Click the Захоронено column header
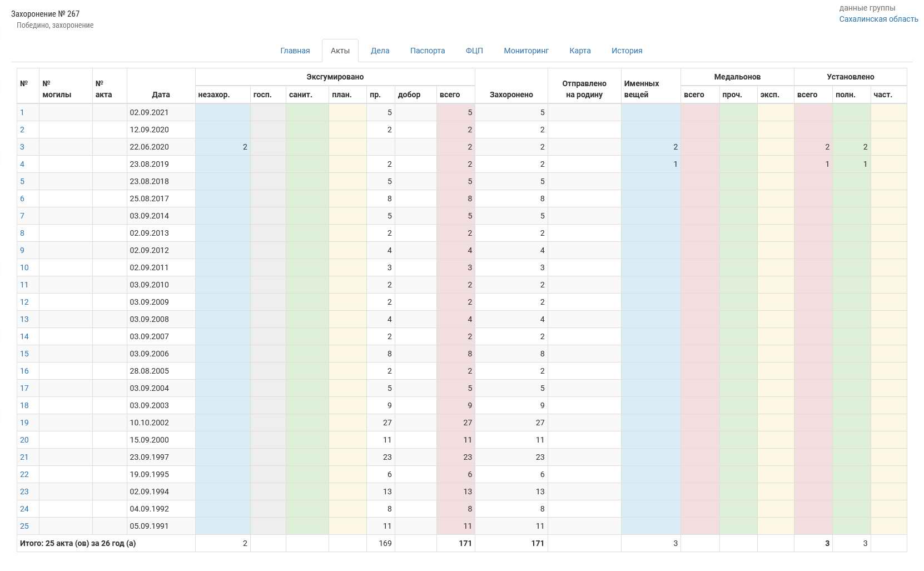The image size is (924, 571). (511, 95)
